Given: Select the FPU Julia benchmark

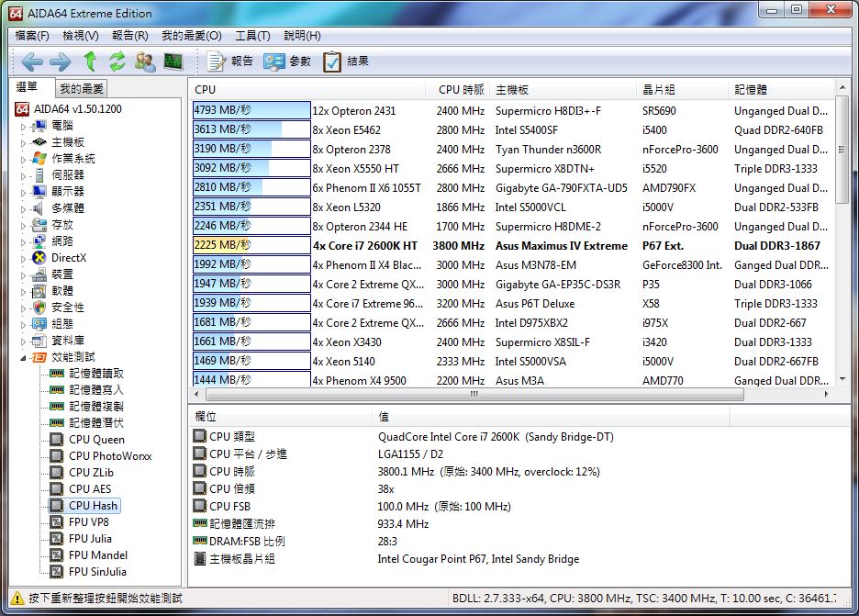Looking at the screenshot, I should 90,538.
